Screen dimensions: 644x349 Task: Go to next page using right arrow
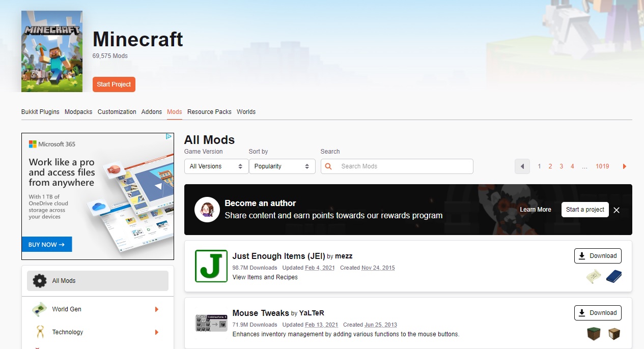(625, 166)
